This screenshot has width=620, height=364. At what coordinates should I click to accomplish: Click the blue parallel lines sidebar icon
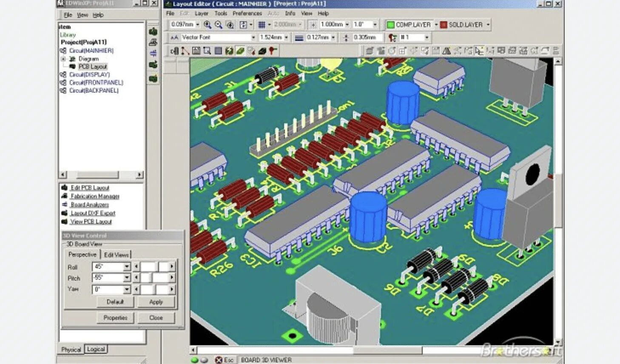tap(153, 53)
